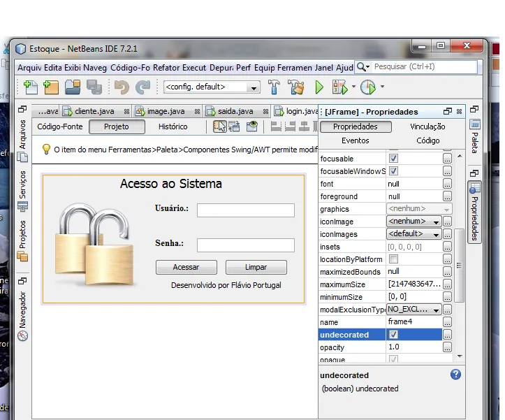Click the Open Project folder icon

coord(73,87)
